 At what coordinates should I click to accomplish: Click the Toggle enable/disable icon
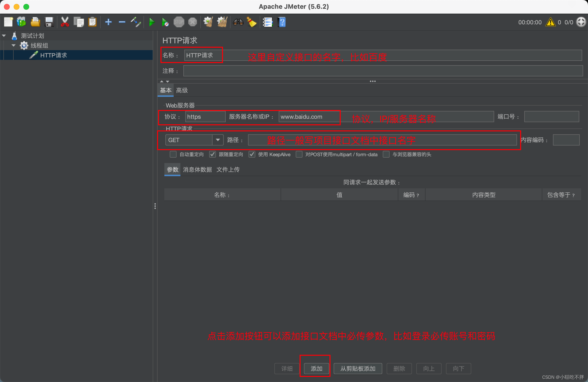[x=136, y=22]
